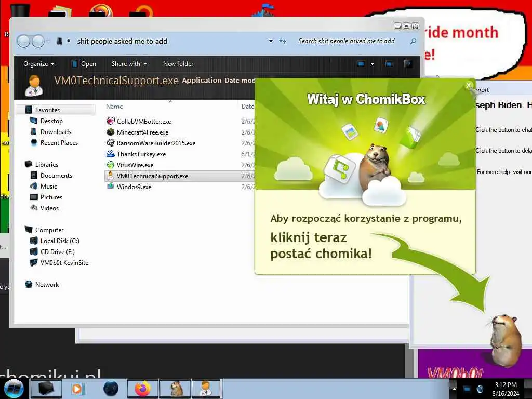
Task: Open the Share with menu
Action: click(129, 64)
